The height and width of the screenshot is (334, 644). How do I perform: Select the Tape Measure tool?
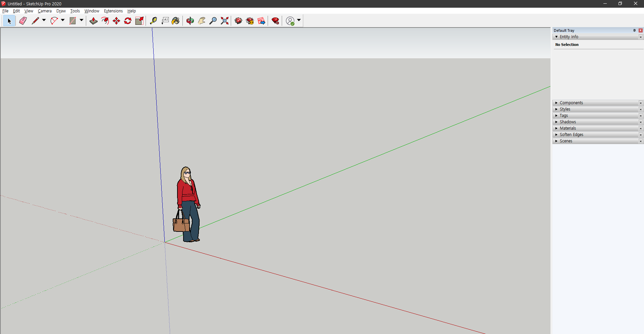tap(153, 21)
